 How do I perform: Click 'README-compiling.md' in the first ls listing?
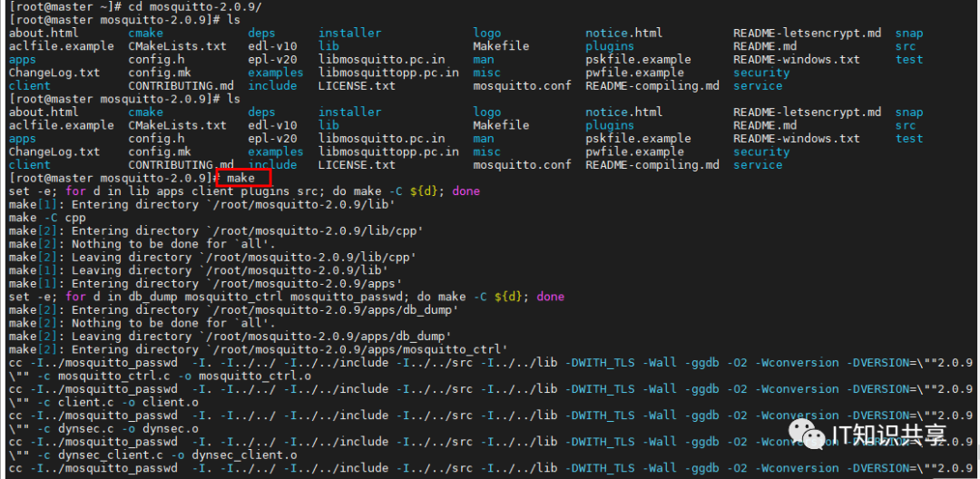[x=652, y=85]
